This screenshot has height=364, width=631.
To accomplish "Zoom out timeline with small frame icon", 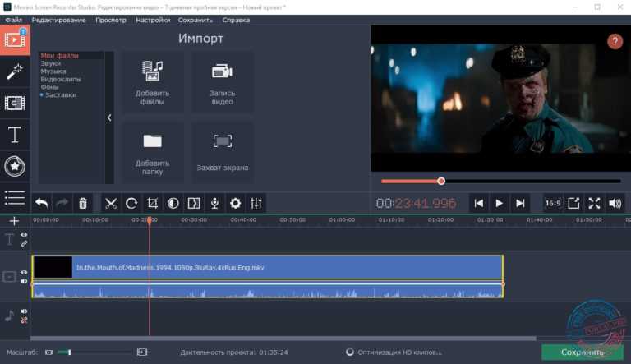I will 48,352.
